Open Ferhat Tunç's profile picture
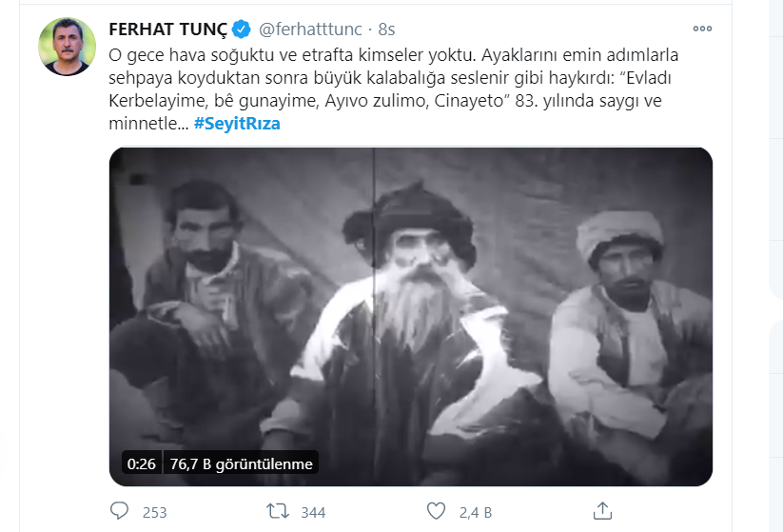 (x=67, y=47)
